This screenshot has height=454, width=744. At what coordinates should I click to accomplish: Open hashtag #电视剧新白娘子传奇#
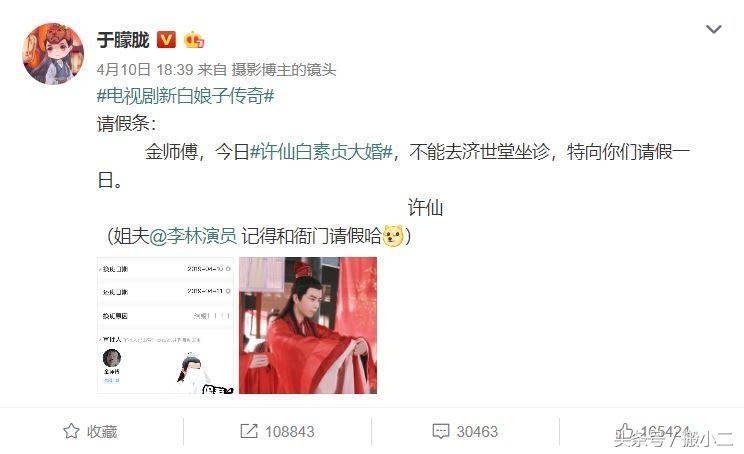tap(186, 96)
